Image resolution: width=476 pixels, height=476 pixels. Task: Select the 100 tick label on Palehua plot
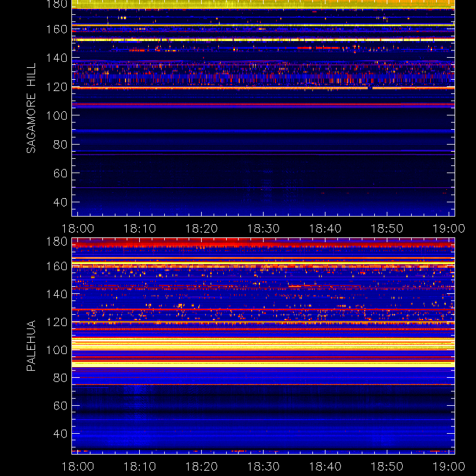[57, 350]
